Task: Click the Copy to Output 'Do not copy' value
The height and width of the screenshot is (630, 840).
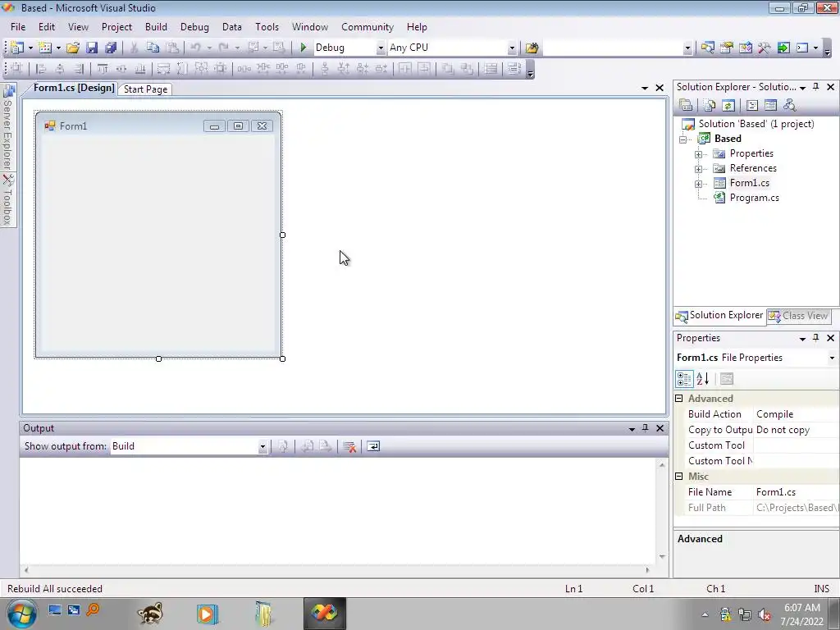Action: (796, 430)
